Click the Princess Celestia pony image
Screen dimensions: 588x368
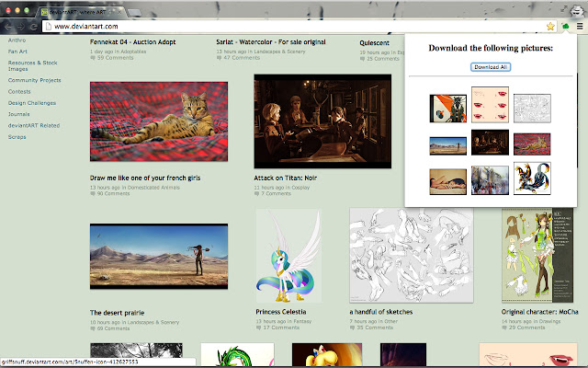point(288,256)
